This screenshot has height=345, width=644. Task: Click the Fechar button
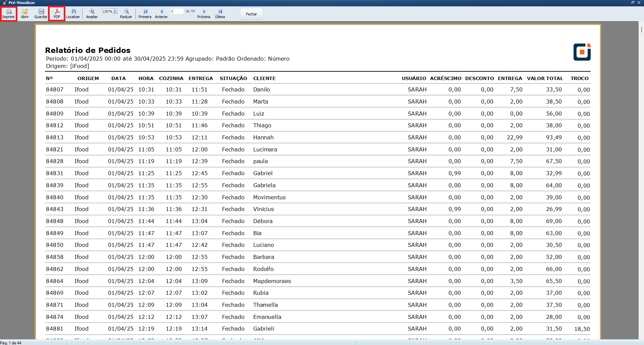251,14
